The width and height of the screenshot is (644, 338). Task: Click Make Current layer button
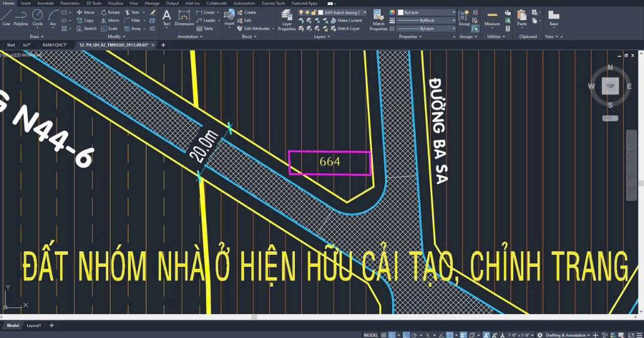click(x=349, y=20)
